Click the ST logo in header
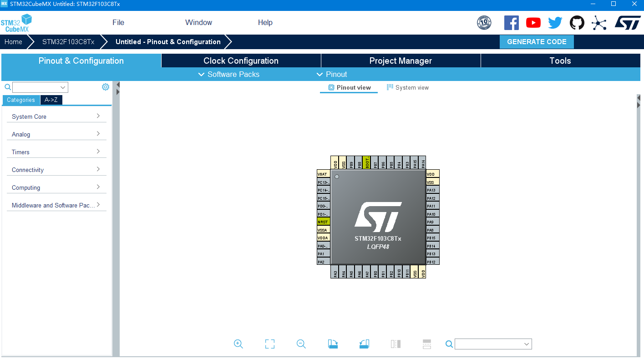644x359 pixels. click(628, 23)
